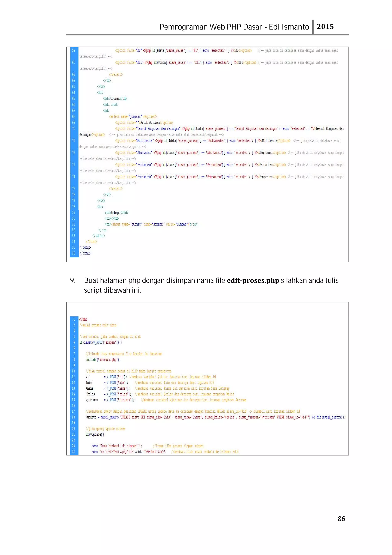Click the page number "86"

click(x=341, y=519)
